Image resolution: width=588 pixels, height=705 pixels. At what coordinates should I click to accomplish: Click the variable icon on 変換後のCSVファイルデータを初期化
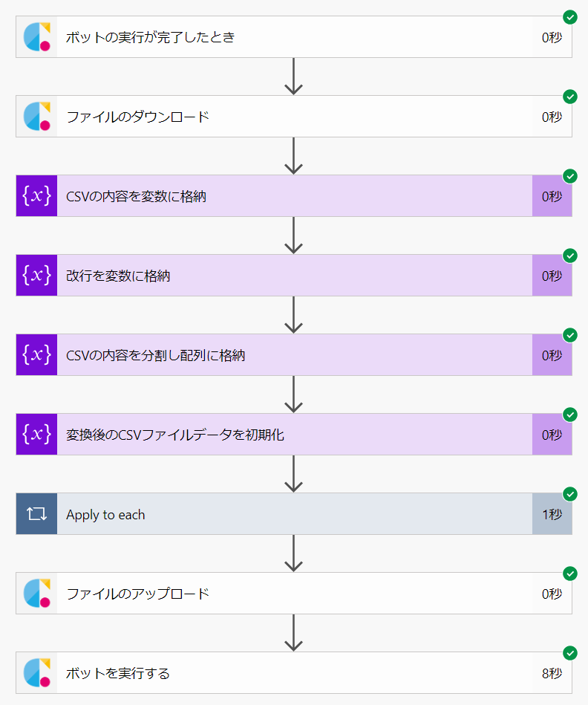click(x=36, y=435)
